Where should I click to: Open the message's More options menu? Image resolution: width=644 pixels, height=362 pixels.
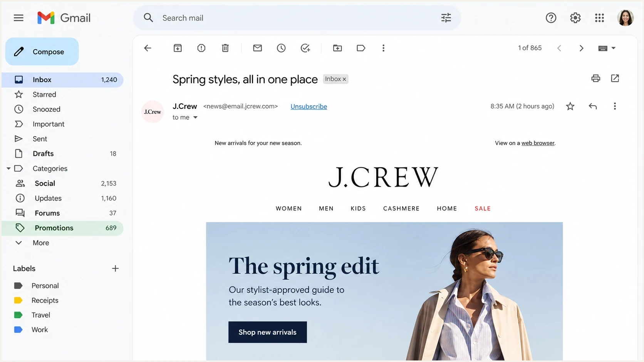pyautogui.click(x=615, y=106)
